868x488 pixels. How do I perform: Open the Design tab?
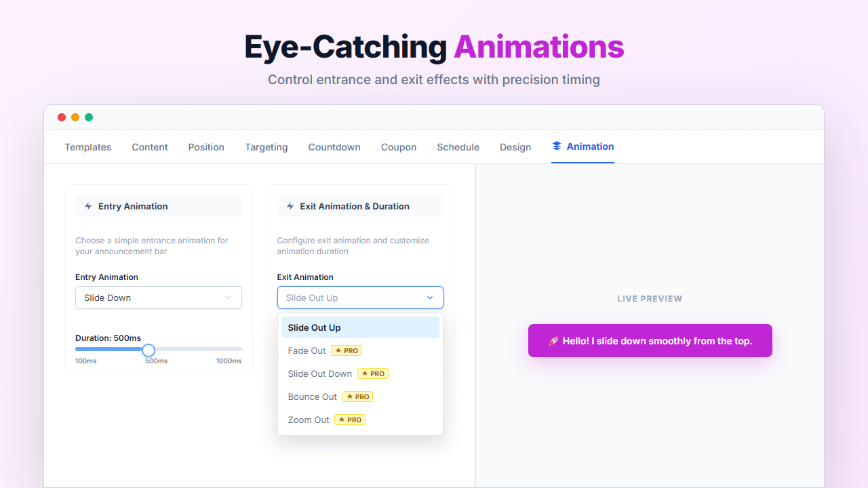515,147
